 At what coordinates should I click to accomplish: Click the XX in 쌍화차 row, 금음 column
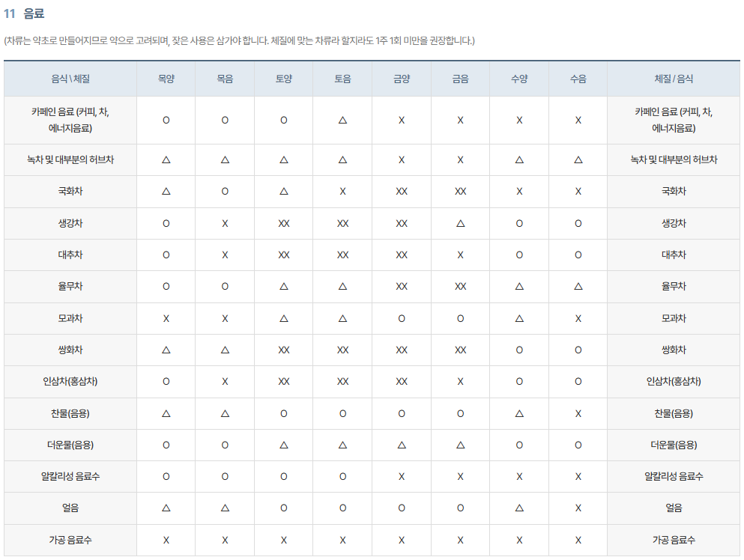(460, 350)
